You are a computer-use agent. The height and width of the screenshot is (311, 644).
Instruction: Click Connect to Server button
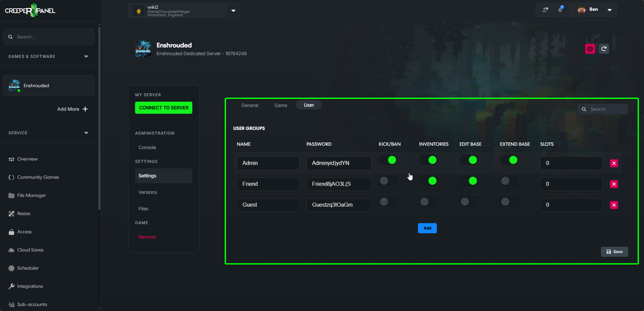(164, 108)
